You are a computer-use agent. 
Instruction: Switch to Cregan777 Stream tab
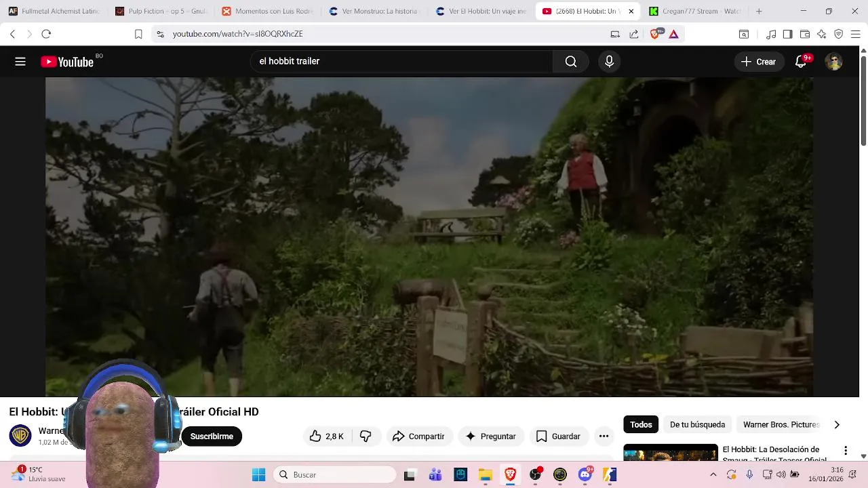coord(695,12)
